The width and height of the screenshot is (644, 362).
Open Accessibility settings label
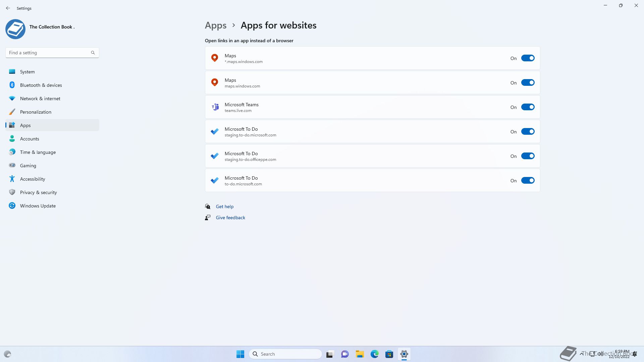coord(32,179)
